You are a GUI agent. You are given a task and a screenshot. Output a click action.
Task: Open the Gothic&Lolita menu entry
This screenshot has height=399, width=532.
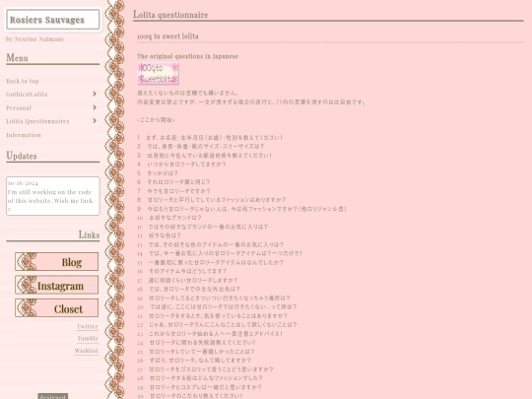coord(27,95)
